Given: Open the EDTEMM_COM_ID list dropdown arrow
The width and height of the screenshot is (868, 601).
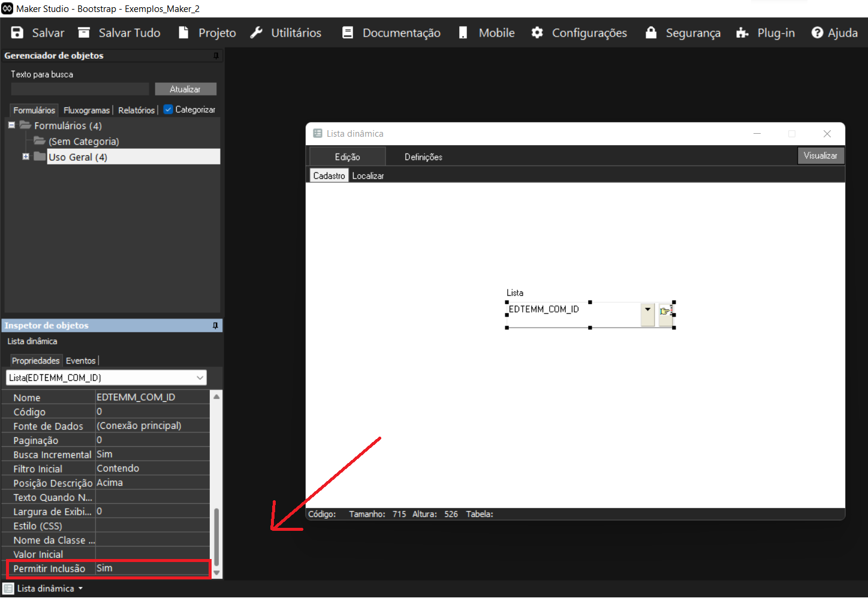Looking at the screenshot, I should (x=647, y=311).
